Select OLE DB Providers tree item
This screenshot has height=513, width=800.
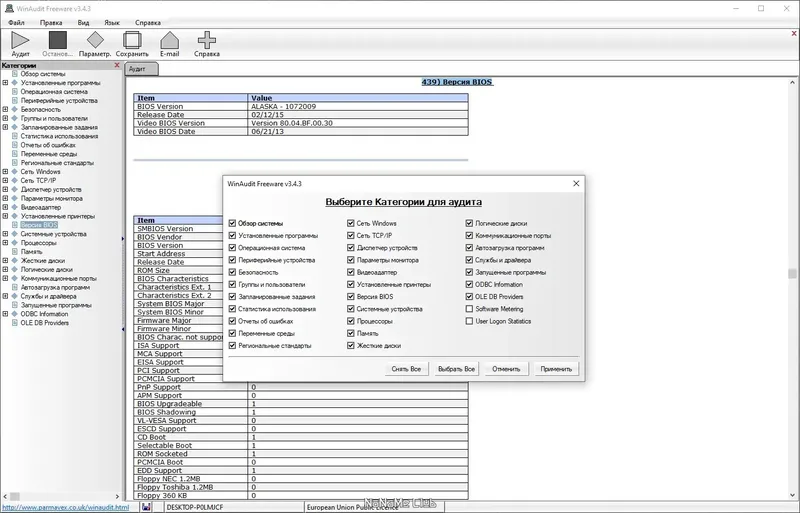click(44, 323)
